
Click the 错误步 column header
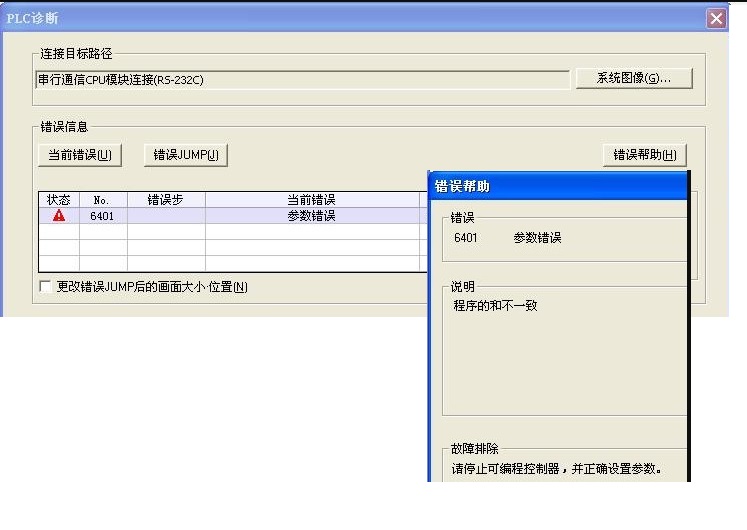(165, 200)
